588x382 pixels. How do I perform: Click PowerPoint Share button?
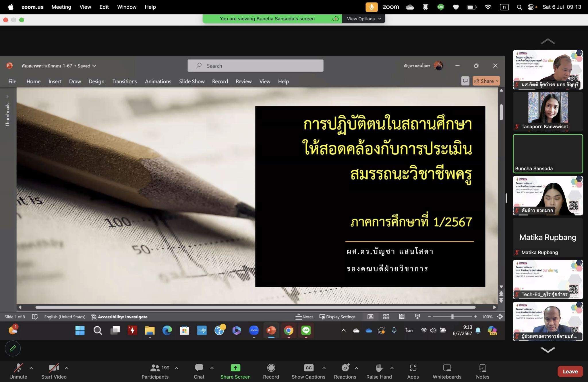tap(486, 81)
